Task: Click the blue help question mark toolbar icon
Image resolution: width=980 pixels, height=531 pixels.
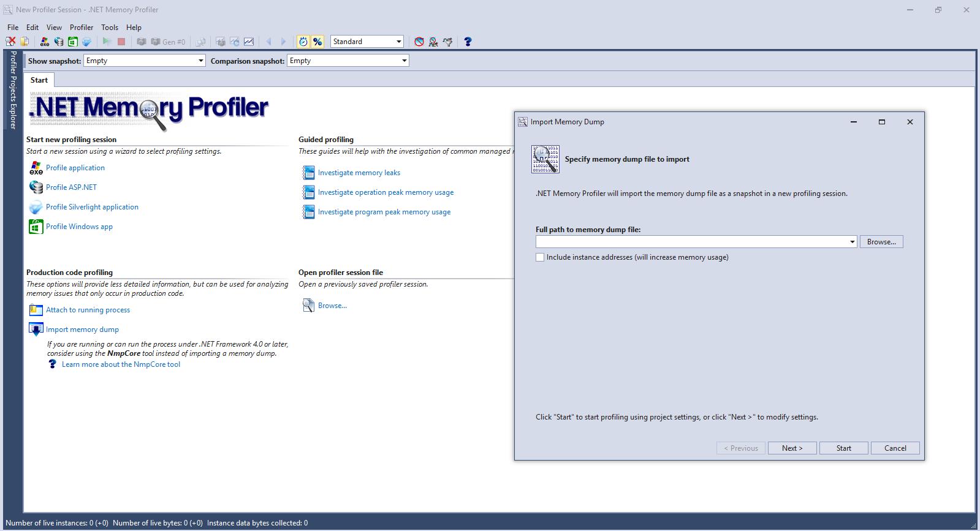Action: 468,42
